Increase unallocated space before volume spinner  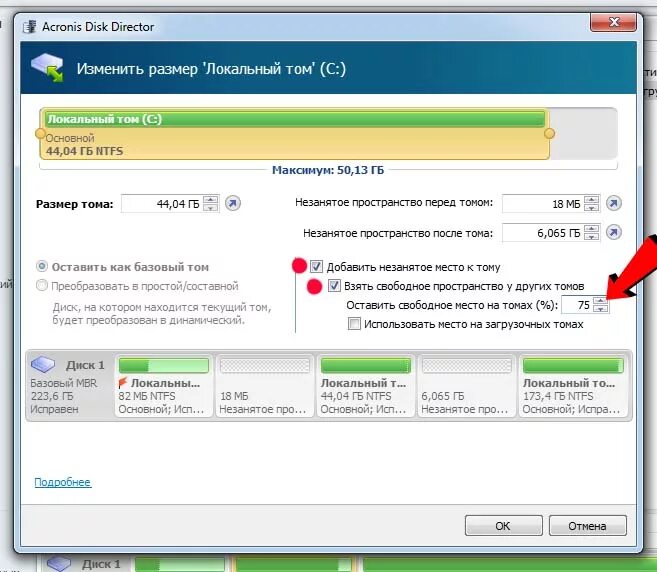(x=591, y=200)
